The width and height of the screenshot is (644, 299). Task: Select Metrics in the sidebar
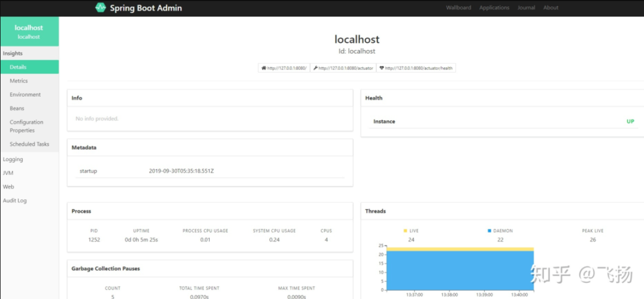(x=18, y=81)
